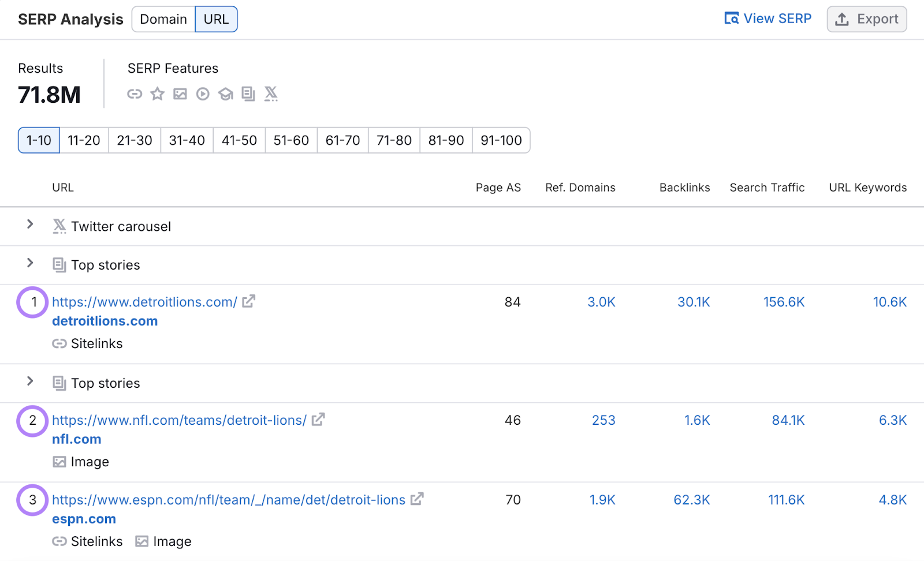Screen dimensions: 924x561
Task: Click URL Keywords value 10.6K
Action: tap(889, 302)
